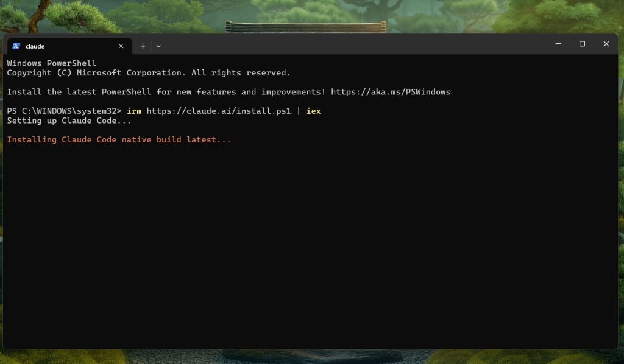
Task: Select the claude terminal tab
Action: pyautogui.click(x=69, y=46)
